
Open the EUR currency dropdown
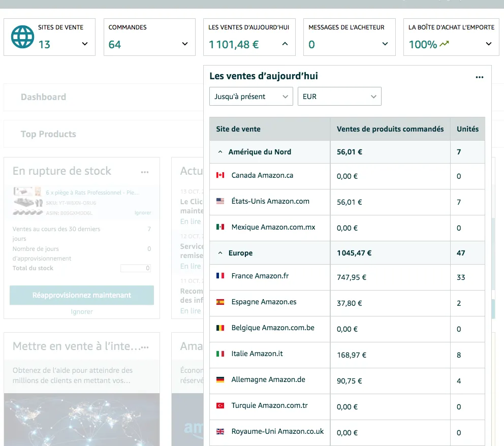(339, 97)
